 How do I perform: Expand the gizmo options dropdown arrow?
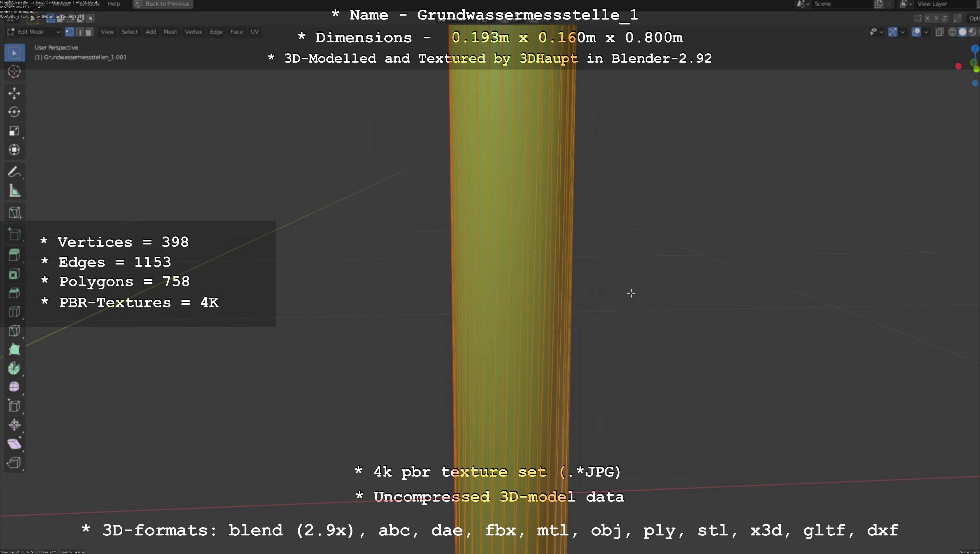pyautogui.click(x=902, y=32)
